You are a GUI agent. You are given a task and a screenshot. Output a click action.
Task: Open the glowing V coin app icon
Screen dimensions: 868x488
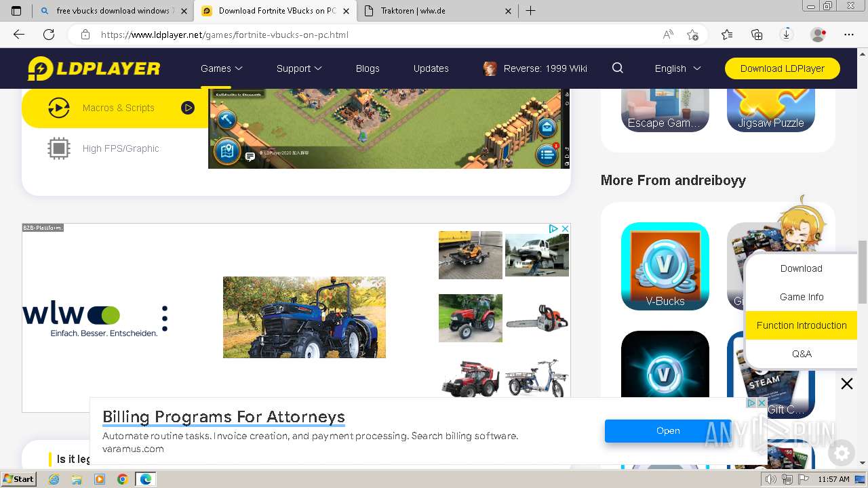pos(665,364)
